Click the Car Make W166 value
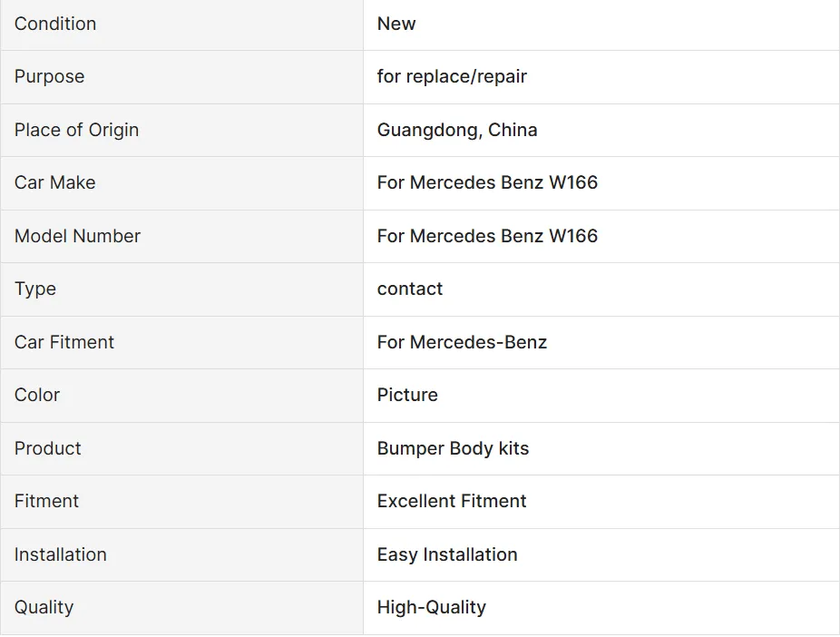 pyautogui.click(x=487, y=182)
